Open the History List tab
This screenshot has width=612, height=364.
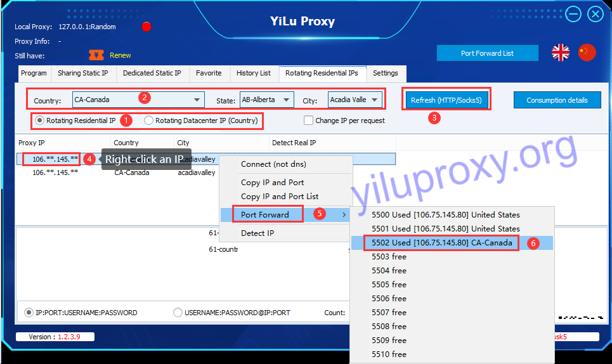[254, 74]
